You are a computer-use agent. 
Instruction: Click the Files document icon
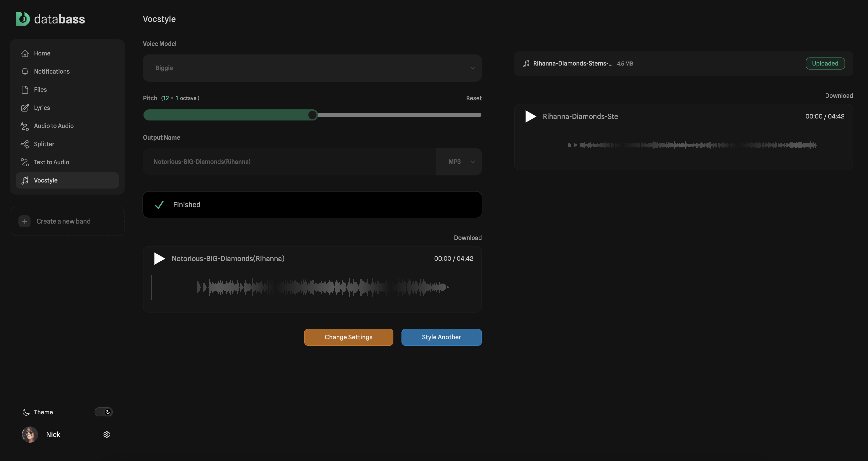(x=25, y=89)
